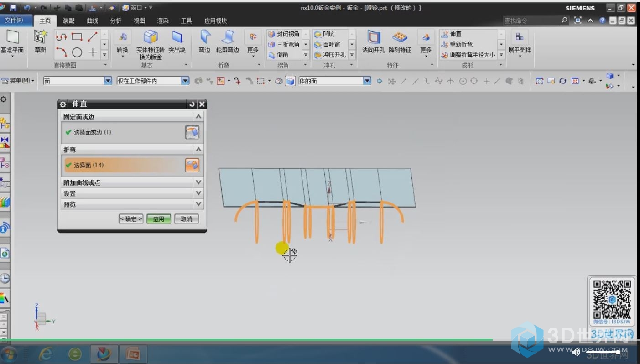Click the Dimple (凹坑) tool
640x364 pixels.
tap(324, 34)
